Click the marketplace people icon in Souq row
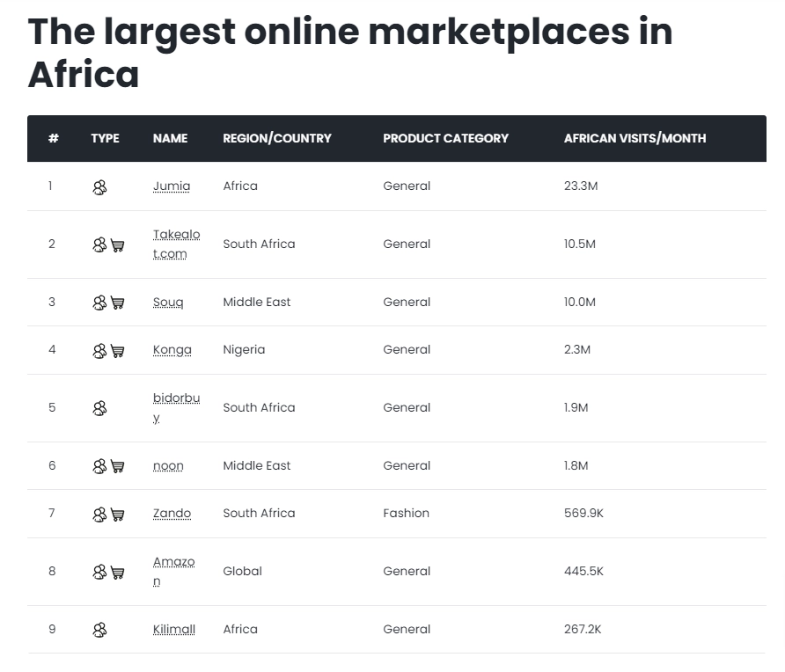Image resolution: width=785 pixels, height=672 pixels. pyautogui.click(x=99, y=303)
